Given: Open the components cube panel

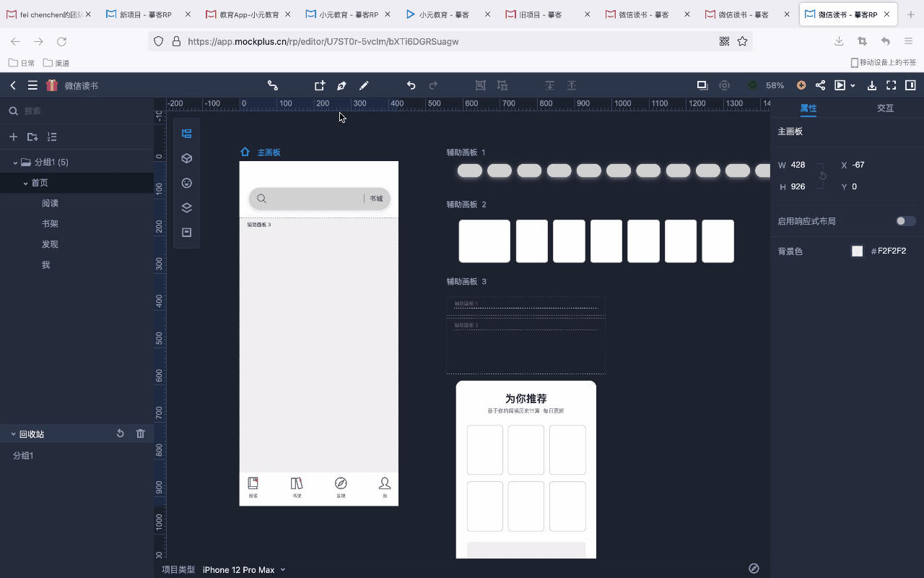Looking at the screenshot, I should (186, 158).
